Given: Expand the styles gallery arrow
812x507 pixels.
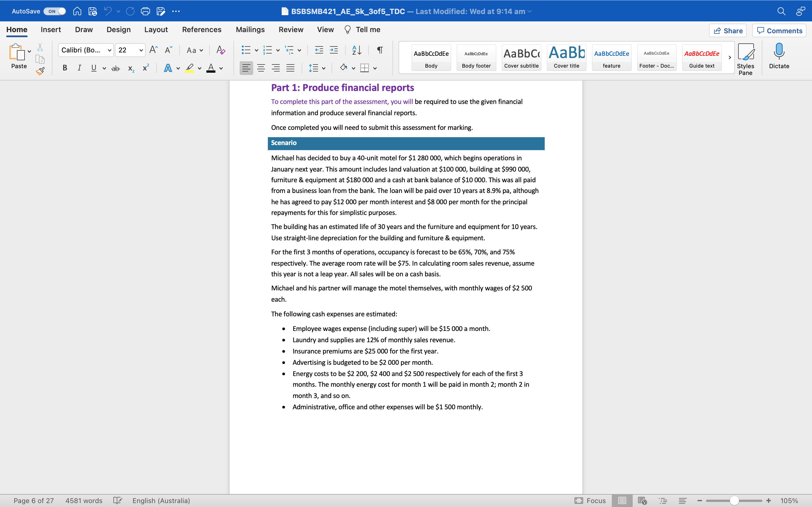Looking at the screenshot, I should [x=729, y=57].
